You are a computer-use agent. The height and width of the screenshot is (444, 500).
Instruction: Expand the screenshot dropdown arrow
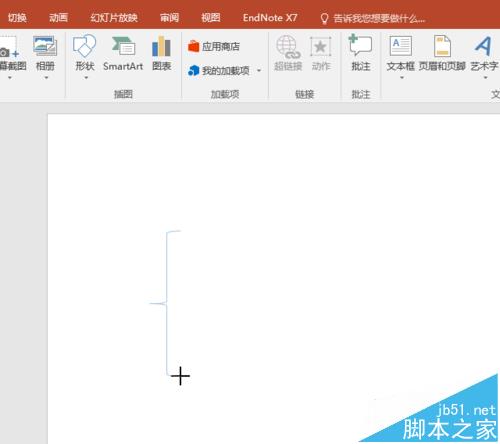10,78
